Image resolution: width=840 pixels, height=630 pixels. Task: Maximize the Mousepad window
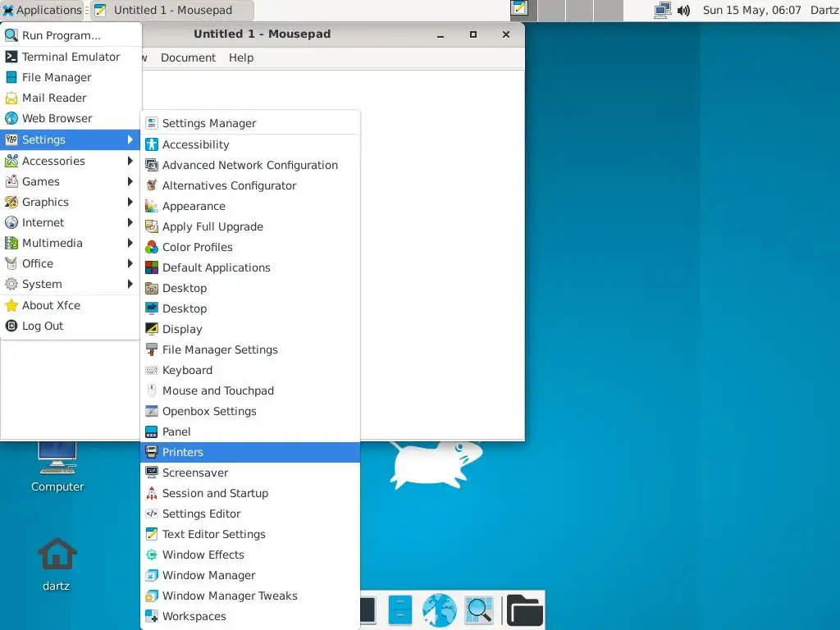coord(473,34)
